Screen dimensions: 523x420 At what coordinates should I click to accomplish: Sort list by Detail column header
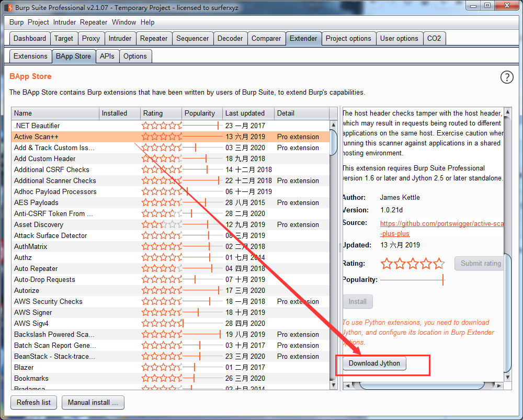[302, 113]
